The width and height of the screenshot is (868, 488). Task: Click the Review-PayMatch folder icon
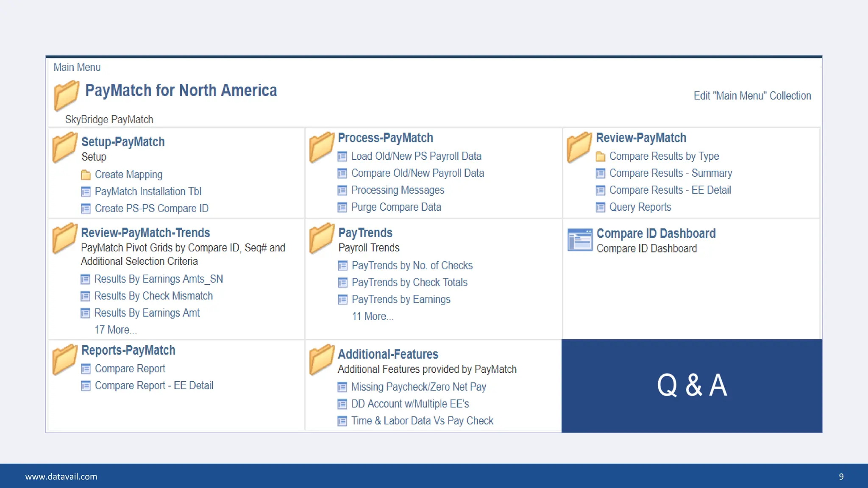(579, 147)
